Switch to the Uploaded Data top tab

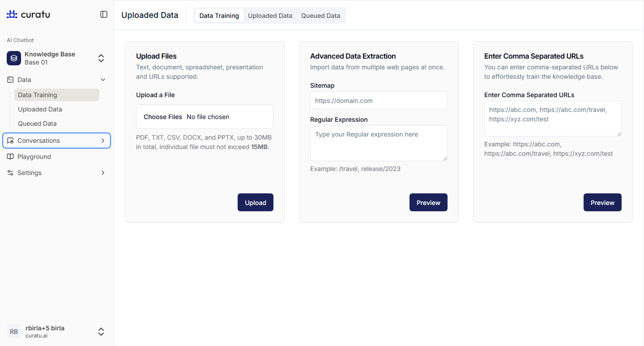click(x=270, y=16)
